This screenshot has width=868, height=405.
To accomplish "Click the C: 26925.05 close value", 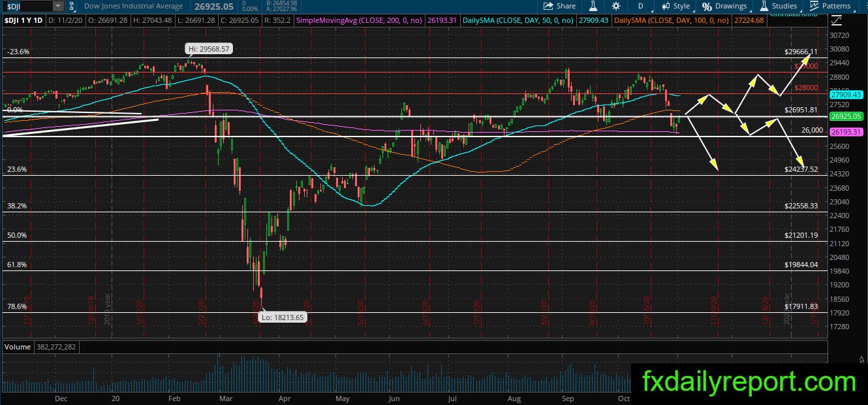I will 240,21.
